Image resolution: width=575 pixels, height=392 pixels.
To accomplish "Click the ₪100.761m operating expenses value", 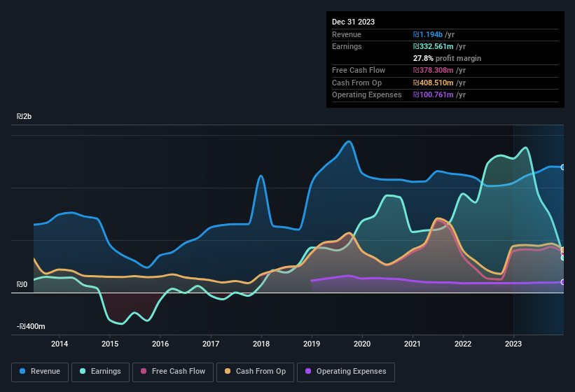I will [433, 95].
